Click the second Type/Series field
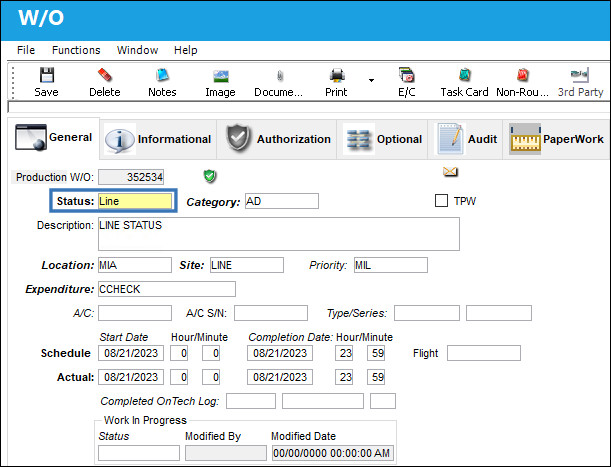This screenshot has width=611, height=467. coord(499,313)
